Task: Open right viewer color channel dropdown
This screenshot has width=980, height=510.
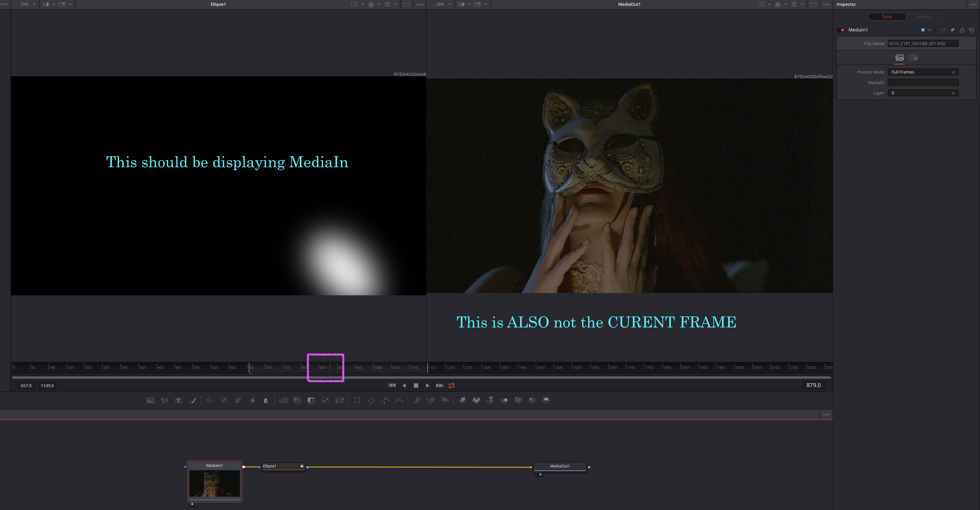Action: coord(786,5)
